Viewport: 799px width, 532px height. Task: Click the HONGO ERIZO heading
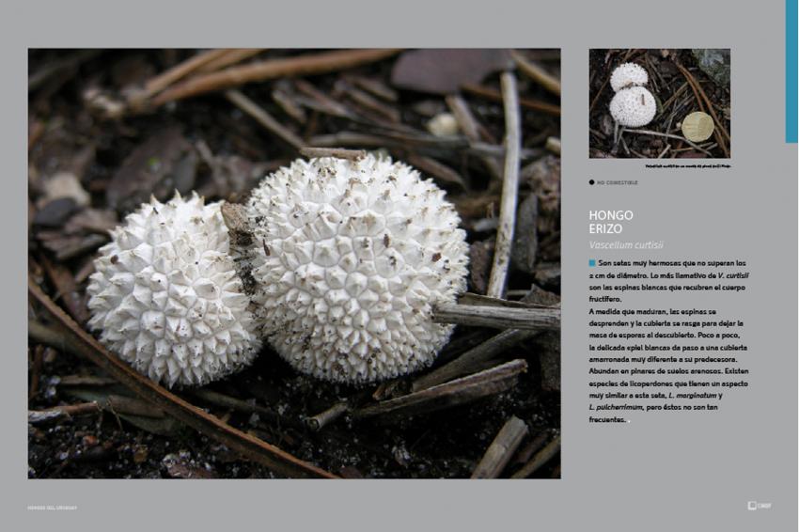pos(611,222)
